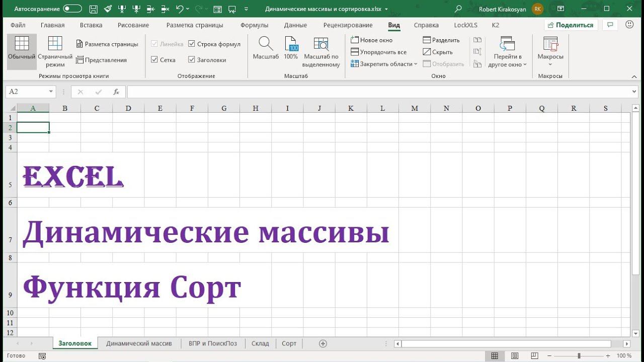Open the Склад sheet tab
This screenshot has width=644, height=362.
click(260, 343)
